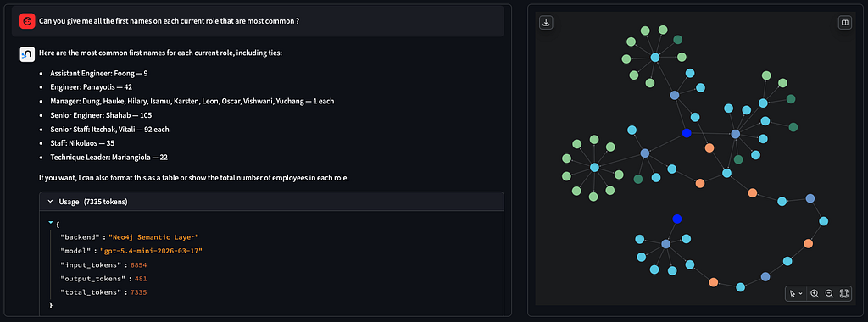Select the 'Senior Engineer: Shahab — 105' line

tap(101, 115)
